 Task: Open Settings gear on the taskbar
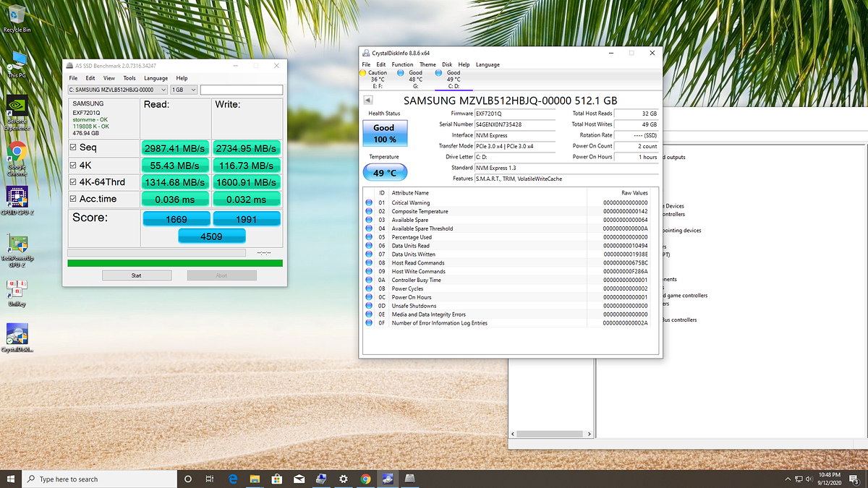tap(344, 479)
